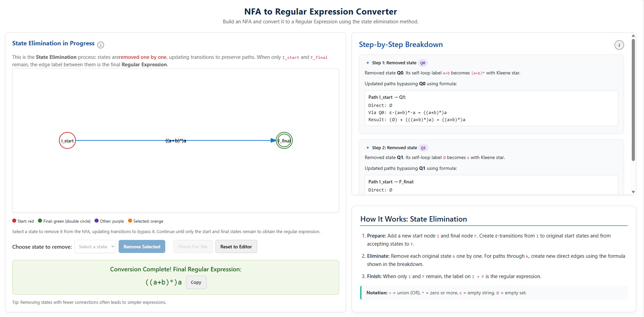
Task: Click the edge label ((a+b)*)a
Action: click(x=175, y=140)
